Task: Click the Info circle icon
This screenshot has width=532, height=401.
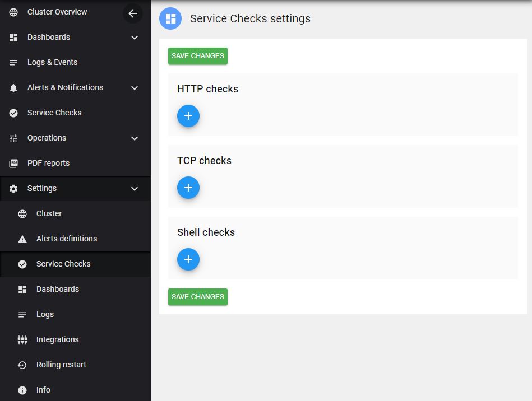Action: coord(22,390)
